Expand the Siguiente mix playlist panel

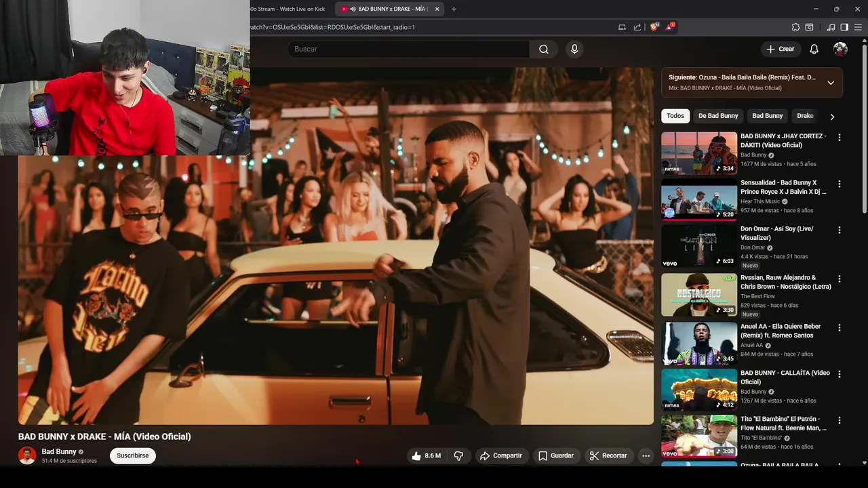[x=831, y=83]
